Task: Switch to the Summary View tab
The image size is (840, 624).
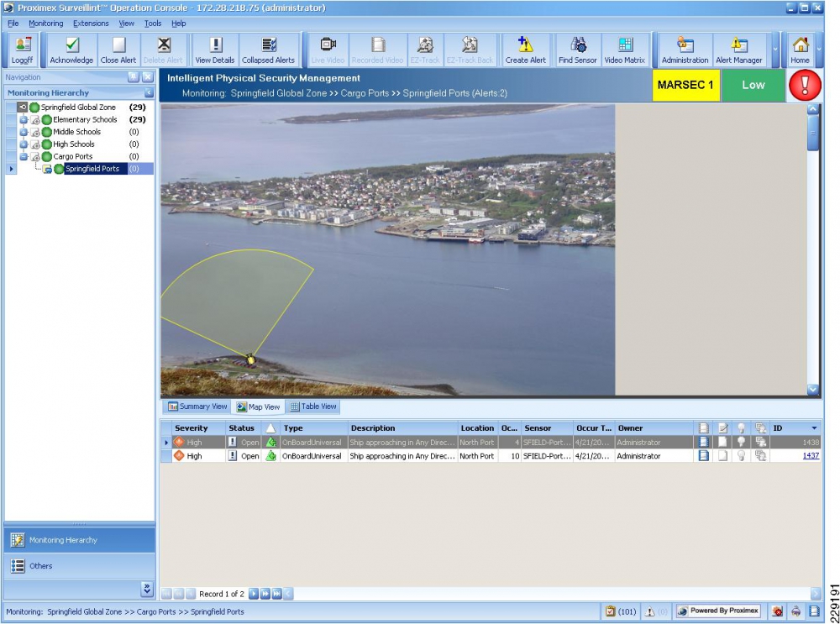Action: 197,406
